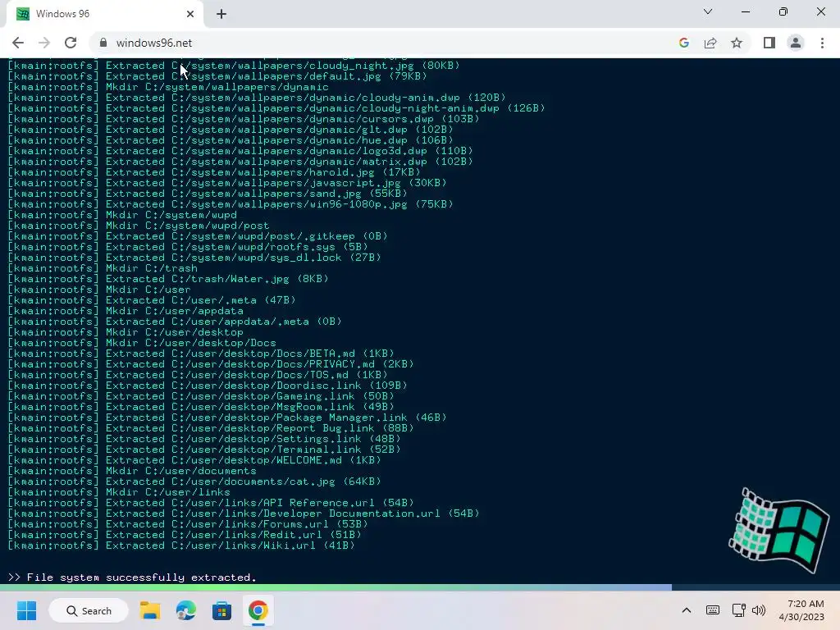Click the PRIVACY.md (2KB) line
Image resolution: width=840 pixels, height=630 pixels.
[x=211, y=364]
